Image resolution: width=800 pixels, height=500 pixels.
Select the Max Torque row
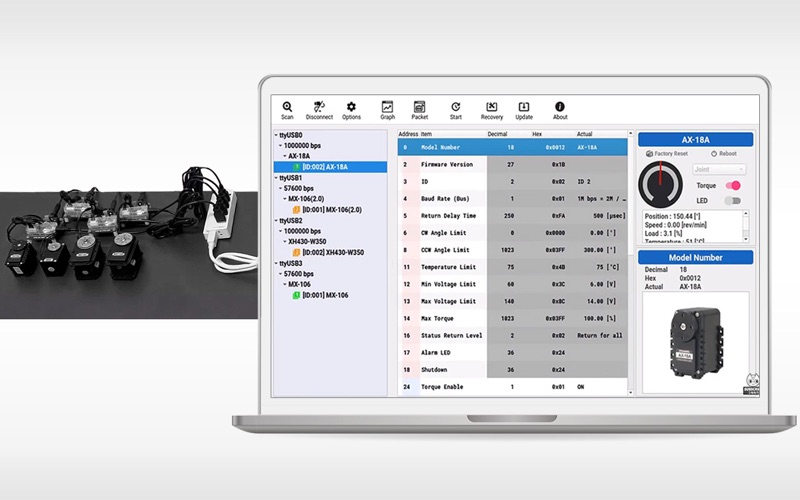pos(512,318)
